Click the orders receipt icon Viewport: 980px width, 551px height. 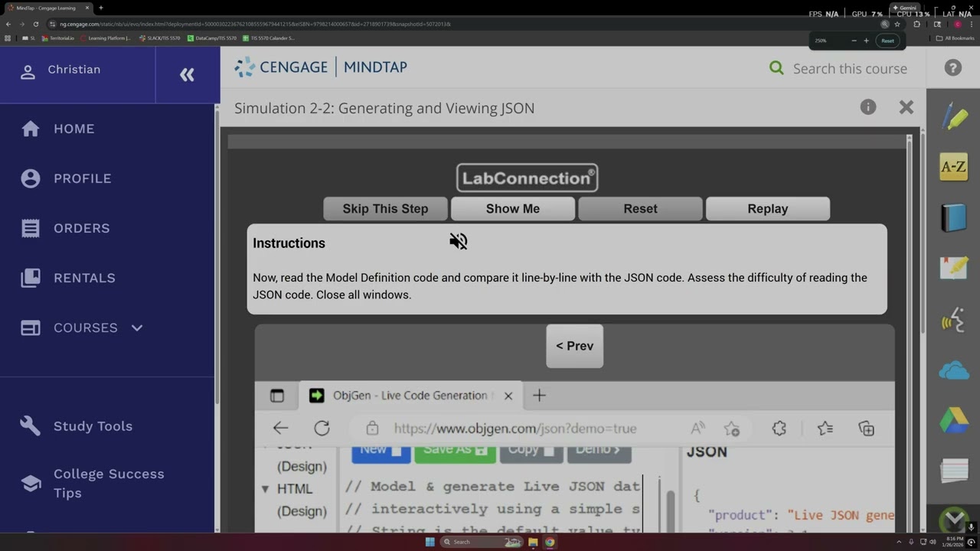point(31,228)
